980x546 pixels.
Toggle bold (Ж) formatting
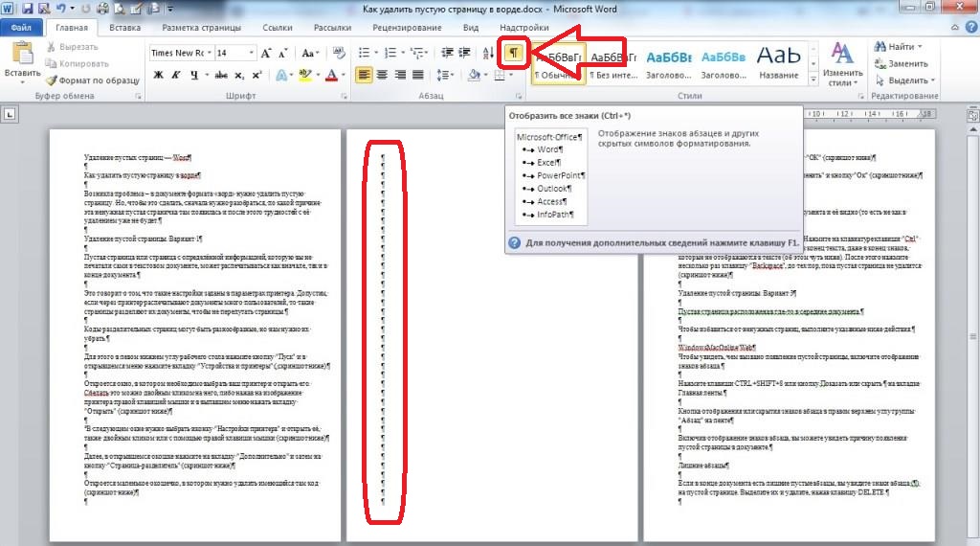(159, 75)
